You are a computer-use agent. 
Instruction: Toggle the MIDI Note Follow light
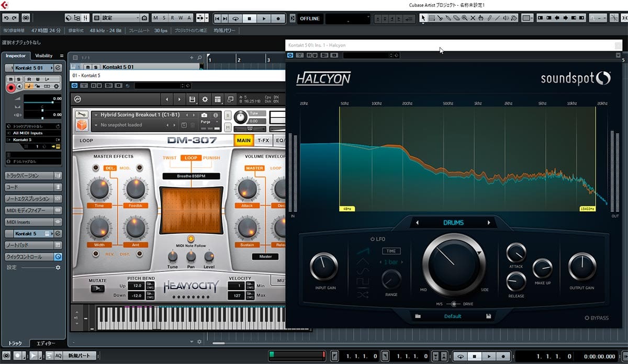coord(191,238)
